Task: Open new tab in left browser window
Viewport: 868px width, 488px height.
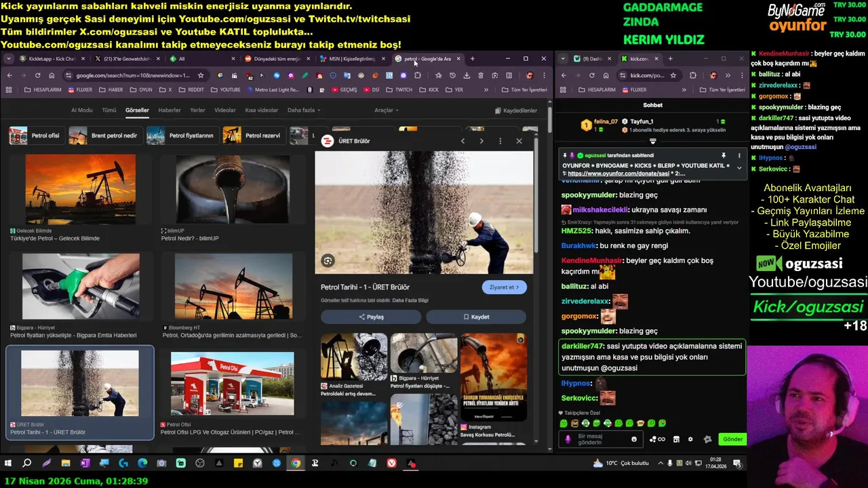Action: pos(473,59)
